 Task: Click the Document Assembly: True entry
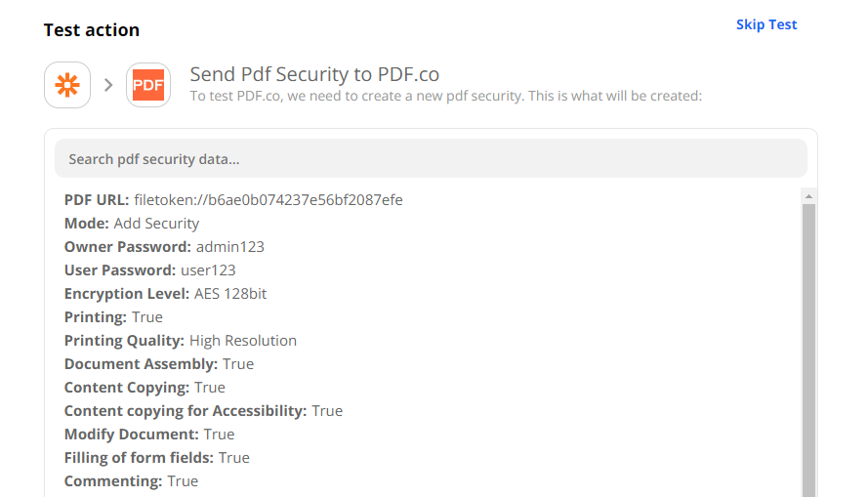[x=159, y=364]
